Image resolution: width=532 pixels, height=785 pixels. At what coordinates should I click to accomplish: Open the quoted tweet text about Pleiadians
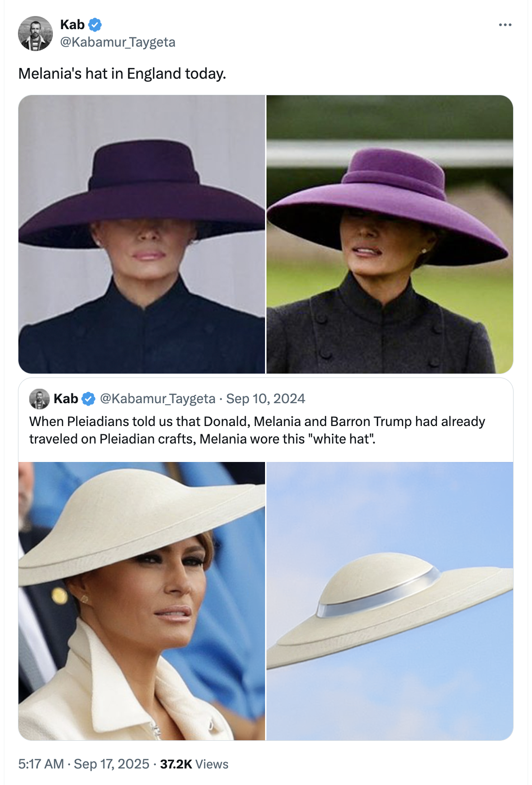click(x=257, y=430)
